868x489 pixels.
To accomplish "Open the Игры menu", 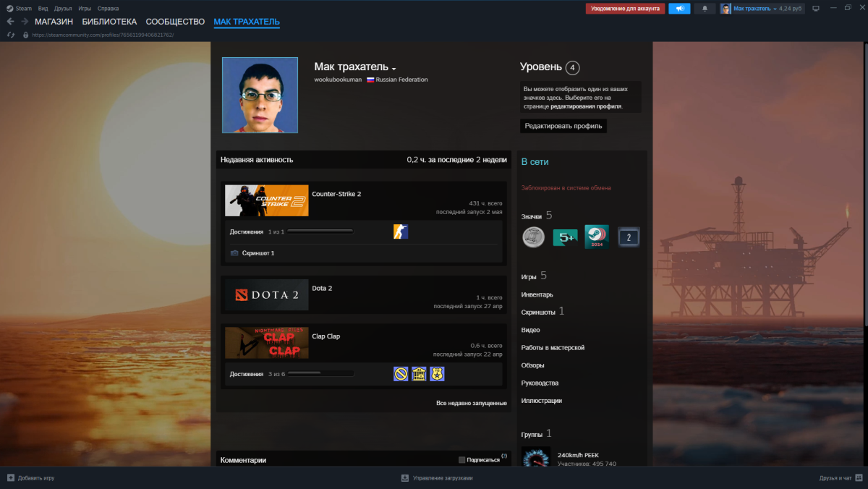I will pyautogui.click(x=85, y=9).
